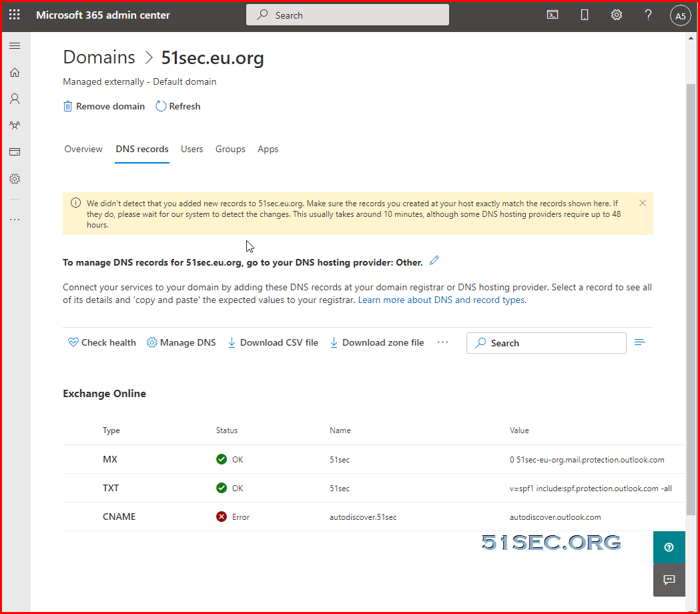Select the TXT record row type cell
The height and width of the screenshot is (614, 700).
pos(111,488)
